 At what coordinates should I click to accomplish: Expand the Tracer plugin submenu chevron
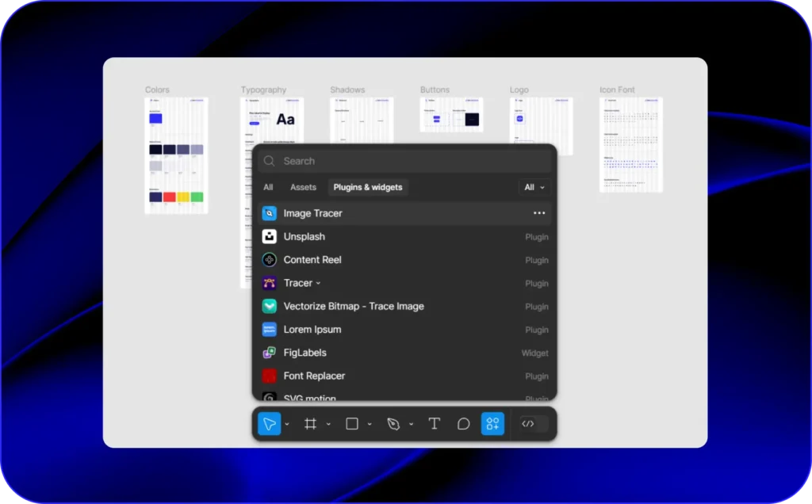click(319, 284)
